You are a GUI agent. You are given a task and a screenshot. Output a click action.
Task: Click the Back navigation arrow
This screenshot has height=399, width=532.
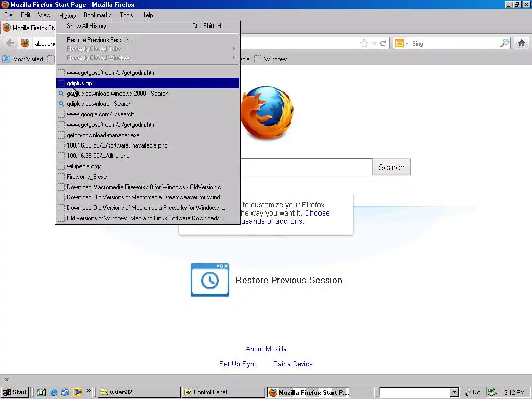point(10,43)
